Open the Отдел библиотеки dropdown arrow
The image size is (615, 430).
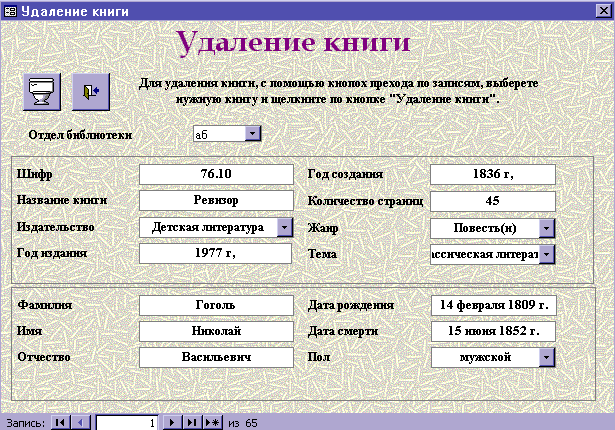[x=253, y=133]
